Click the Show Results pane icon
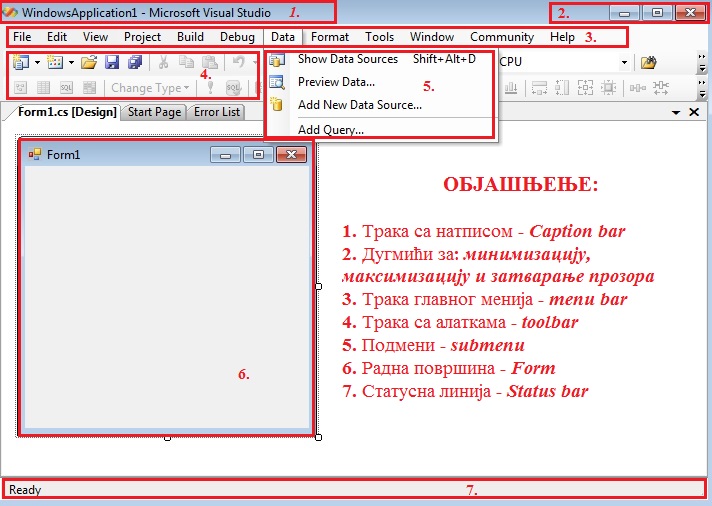This screenshot has height=506, width=712. click(89, 88)
